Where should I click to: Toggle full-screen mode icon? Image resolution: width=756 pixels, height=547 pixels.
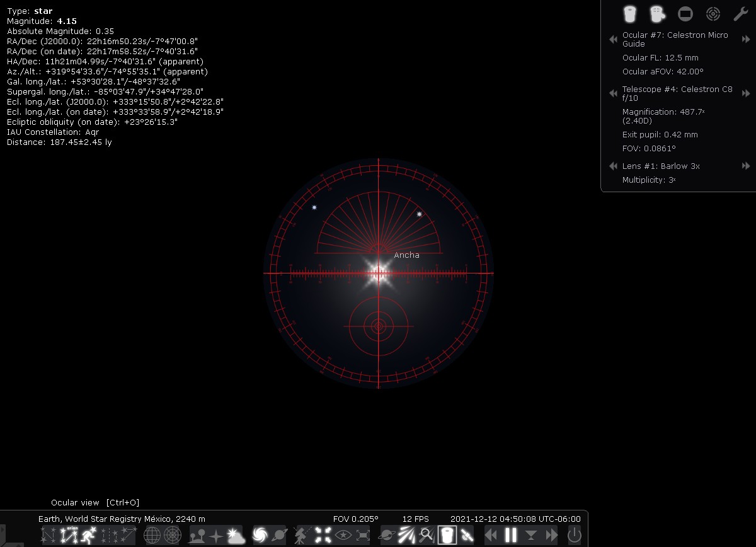363,536
